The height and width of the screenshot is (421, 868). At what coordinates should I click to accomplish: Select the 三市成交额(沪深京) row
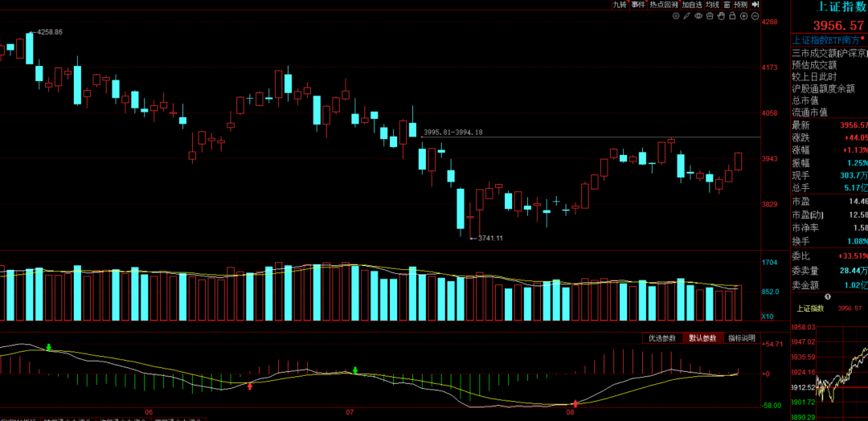pyautogui.click(x=829, y=54)
